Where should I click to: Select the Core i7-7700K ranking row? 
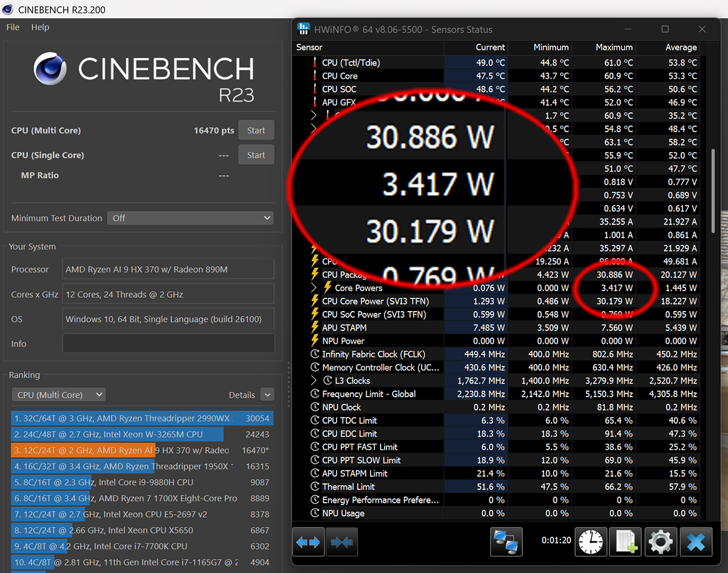[143, 546]
